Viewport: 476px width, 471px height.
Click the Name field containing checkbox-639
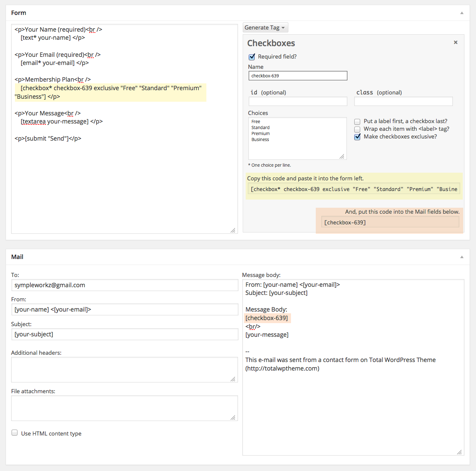pyautogui.click(x=298, y=76)
